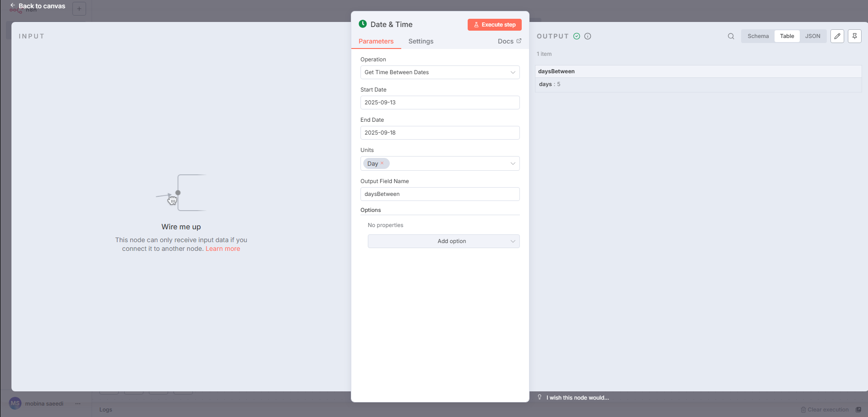This screenshot has width=868, height=417.
Task: Open the Operation dropdown
Action: coord(440,72)
